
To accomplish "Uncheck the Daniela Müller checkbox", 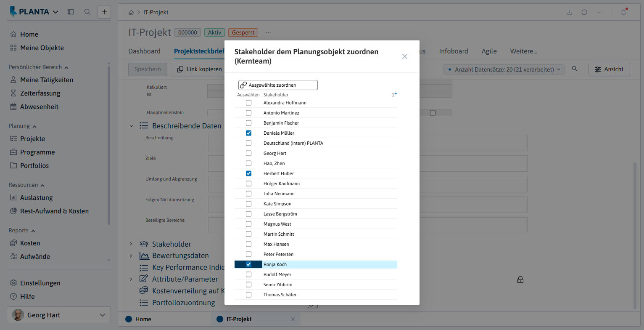I will point(248,133).
